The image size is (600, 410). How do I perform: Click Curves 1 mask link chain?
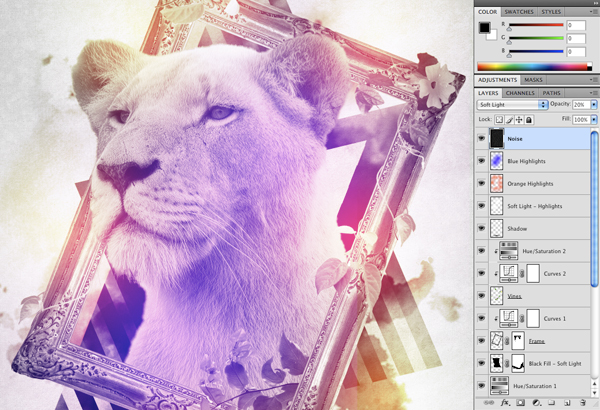pyautogui.click(x=522, y=319)
